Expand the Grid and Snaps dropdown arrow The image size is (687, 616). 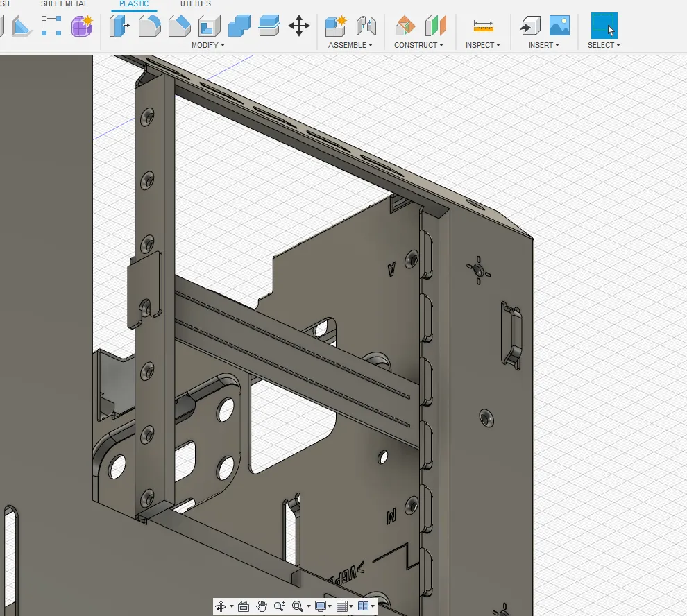(351, 607)
